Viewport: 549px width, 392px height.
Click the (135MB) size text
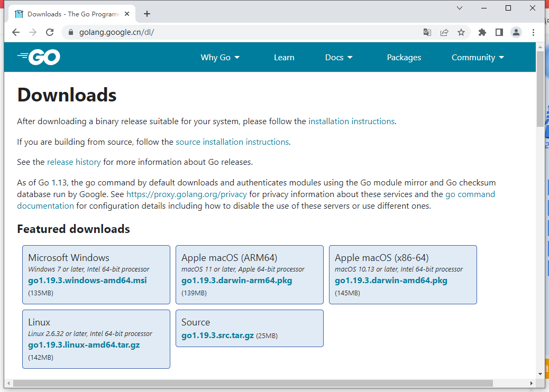pos(41,293)
